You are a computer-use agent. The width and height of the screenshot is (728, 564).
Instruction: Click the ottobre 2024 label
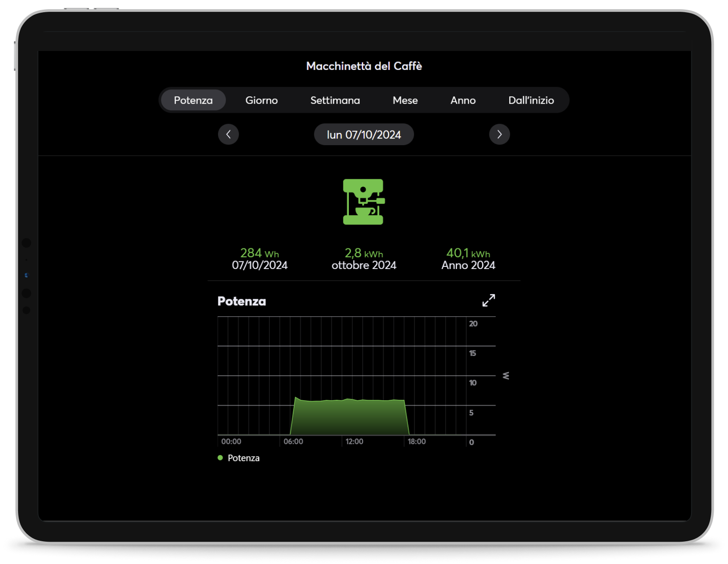pyautogui.click(x=364, y=265)
